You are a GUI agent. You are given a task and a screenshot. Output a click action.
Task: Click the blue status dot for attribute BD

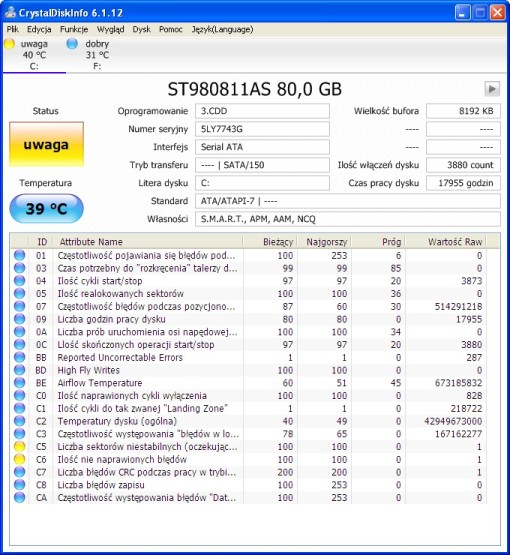19,370
